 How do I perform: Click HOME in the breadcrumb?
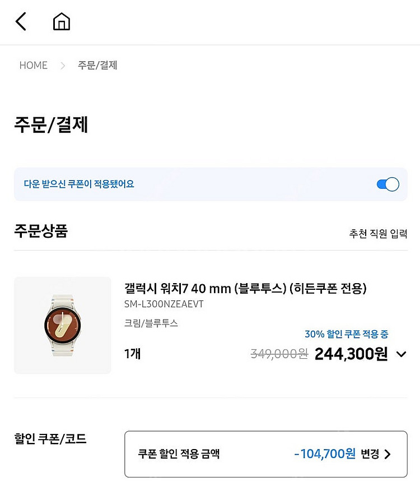pyautogui.click(x=33, y=66)
